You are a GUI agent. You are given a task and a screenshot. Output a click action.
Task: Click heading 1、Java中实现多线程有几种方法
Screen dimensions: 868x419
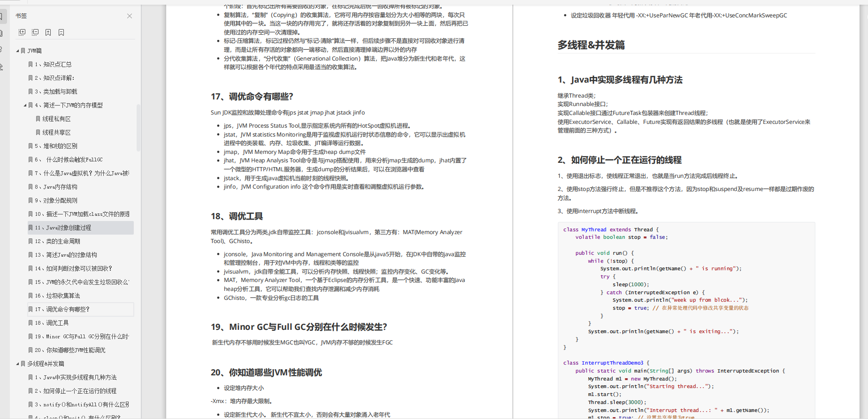(620, 80)
